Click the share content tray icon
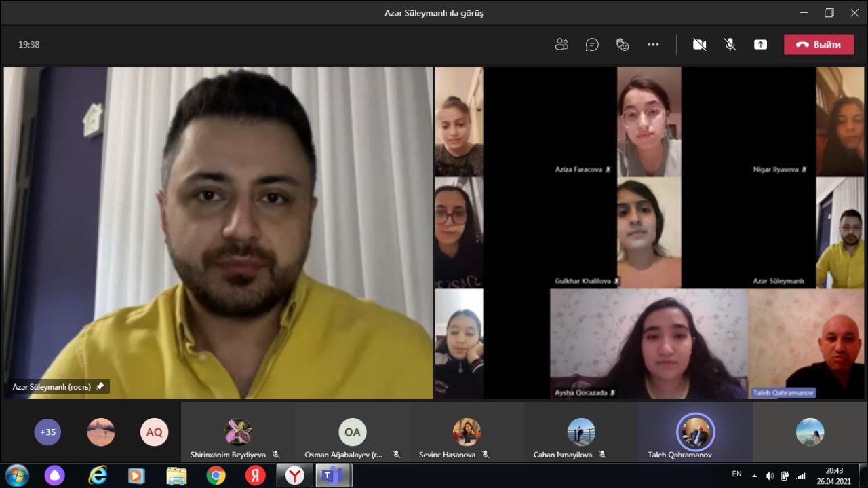The height and width of the screenshot is (488, 868). (x=760, y=45)
